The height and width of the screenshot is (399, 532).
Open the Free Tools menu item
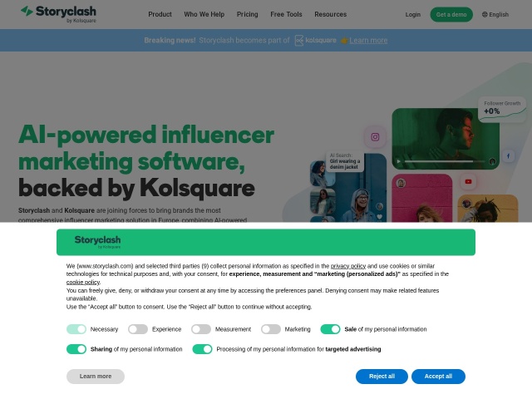(x=286, y=15)
